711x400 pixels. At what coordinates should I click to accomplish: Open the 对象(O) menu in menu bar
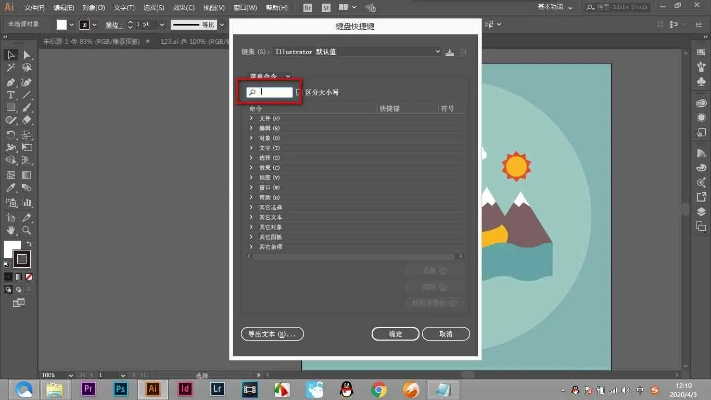[97, 7]
